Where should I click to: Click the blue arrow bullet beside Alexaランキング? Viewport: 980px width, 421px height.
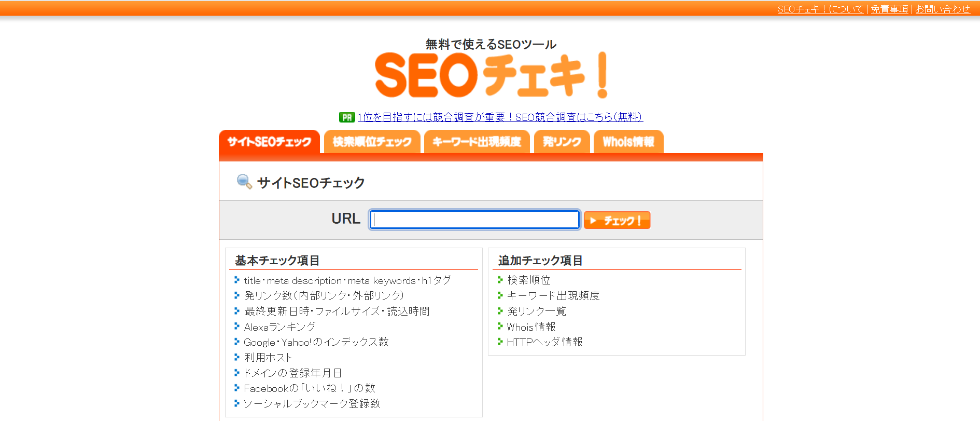pos(237,326)
